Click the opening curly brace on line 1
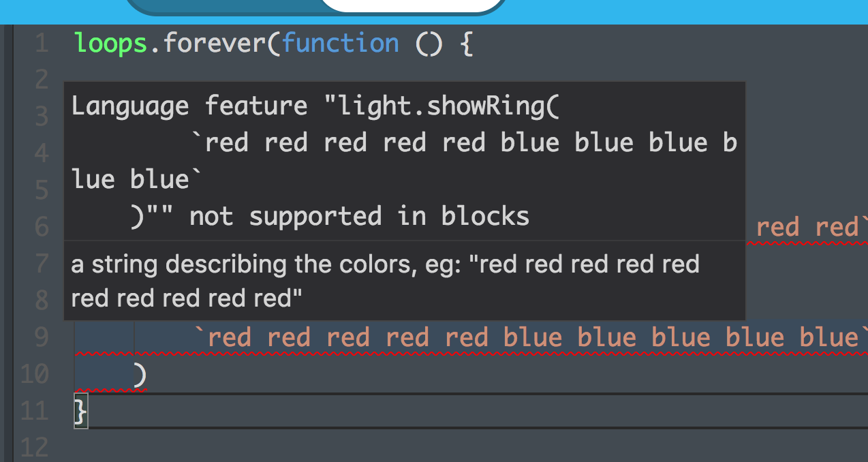868x462 pixels. tap(467, 42)
